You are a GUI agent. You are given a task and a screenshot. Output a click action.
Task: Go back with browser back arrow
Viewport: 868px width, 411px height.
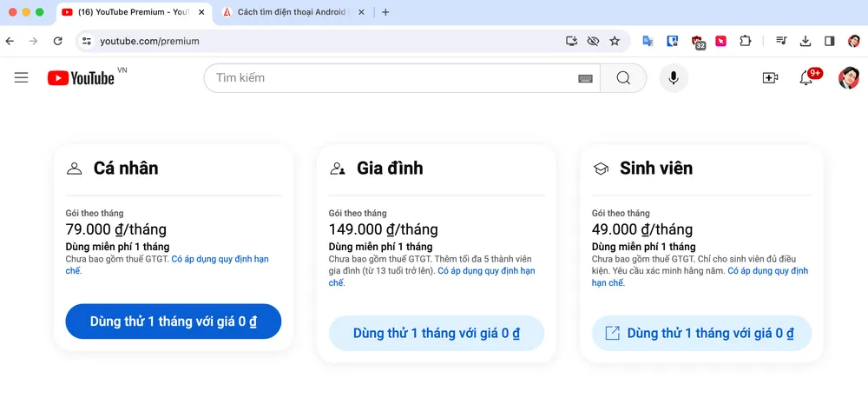click(x=10, y=41)
